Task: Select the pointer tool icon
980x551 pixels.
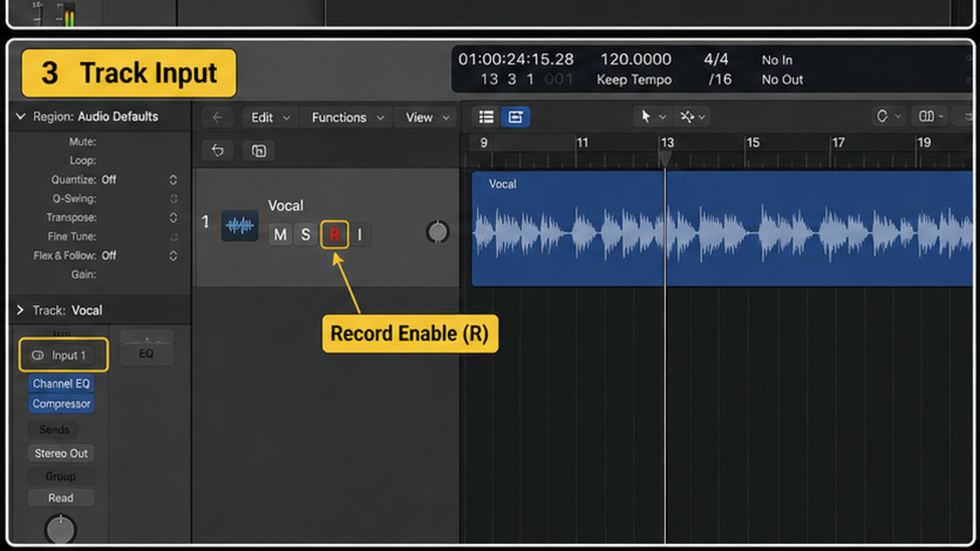Action: tap(645, 116)
